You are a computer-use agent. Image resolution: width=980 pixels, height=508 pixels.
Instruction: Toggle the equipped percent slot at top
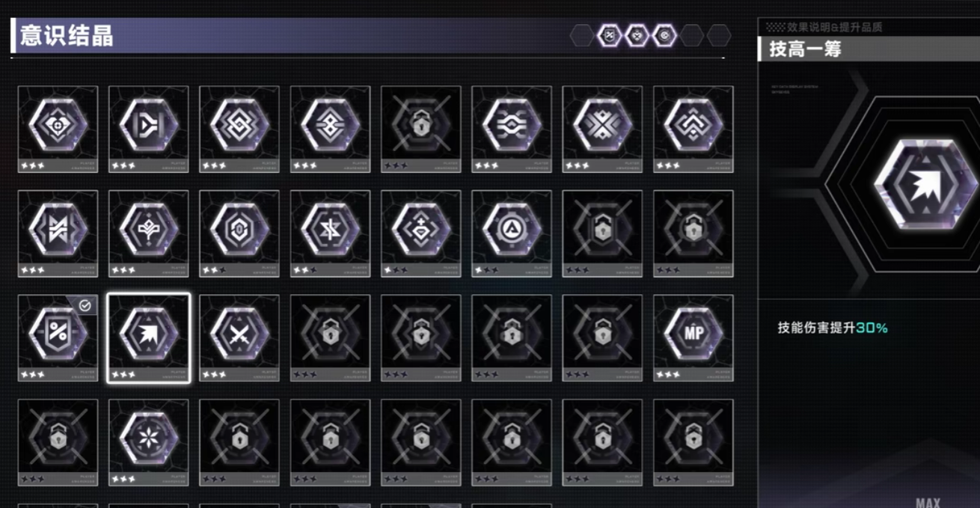point(610,35)
